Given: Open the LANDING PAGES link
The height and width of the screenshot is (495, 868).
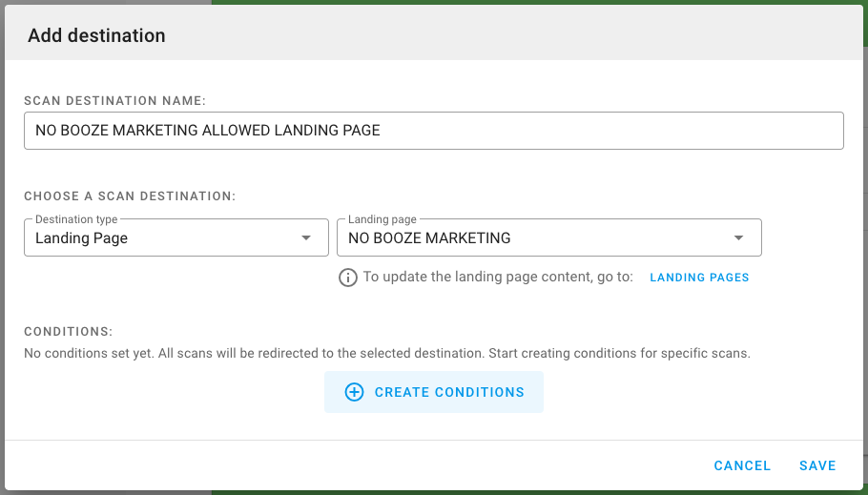Looking at the screenshot, I should [x=699, y=278].
